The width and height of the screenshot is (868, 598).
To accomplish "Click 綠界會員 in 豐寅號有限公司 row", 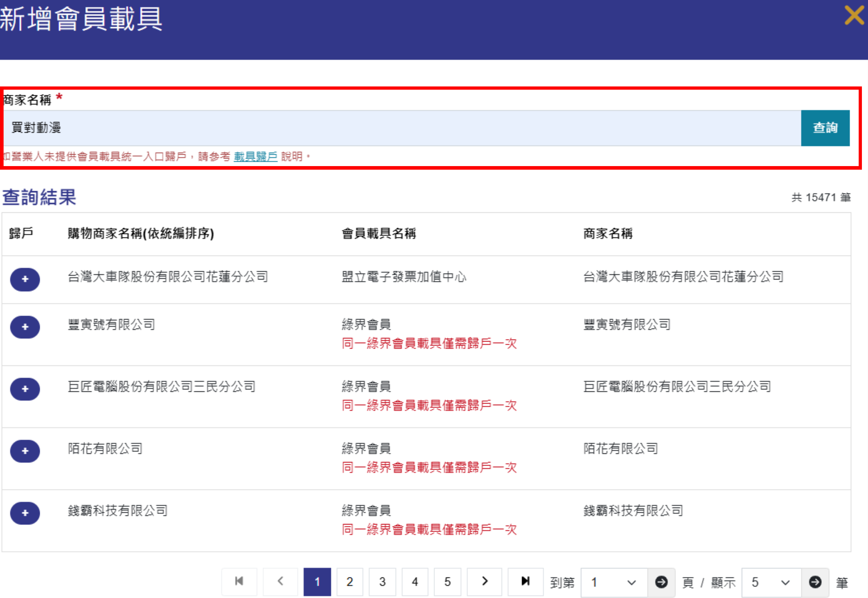I will [366, 324].
